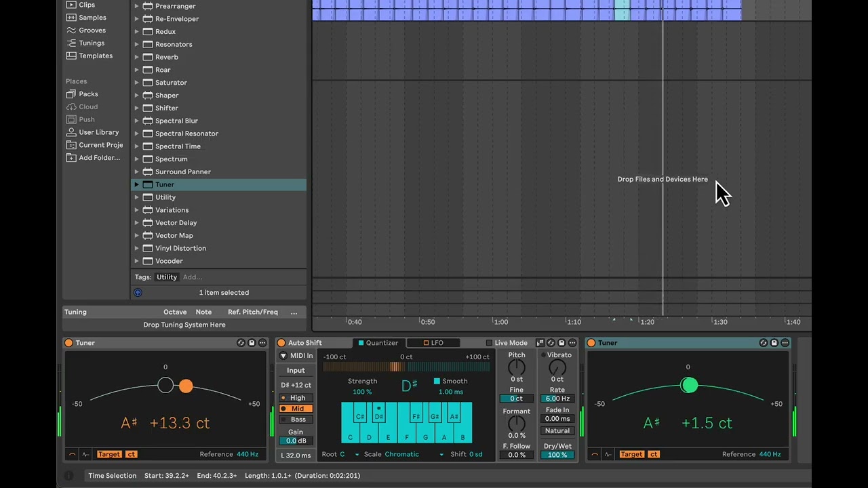This screenshot has width=868, height=488.
Task: Switch right Tuner to histogram view
Action: click(608, 454)
